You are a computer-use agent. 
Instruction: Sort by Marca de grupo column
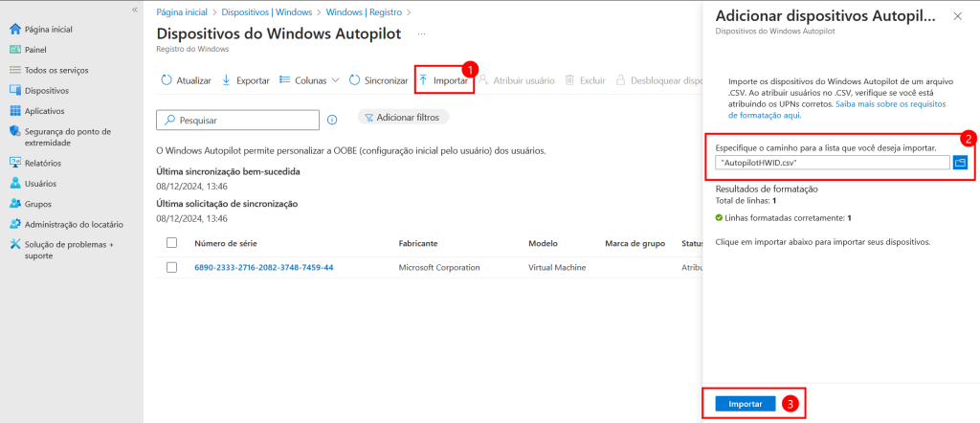coord(635,244)
